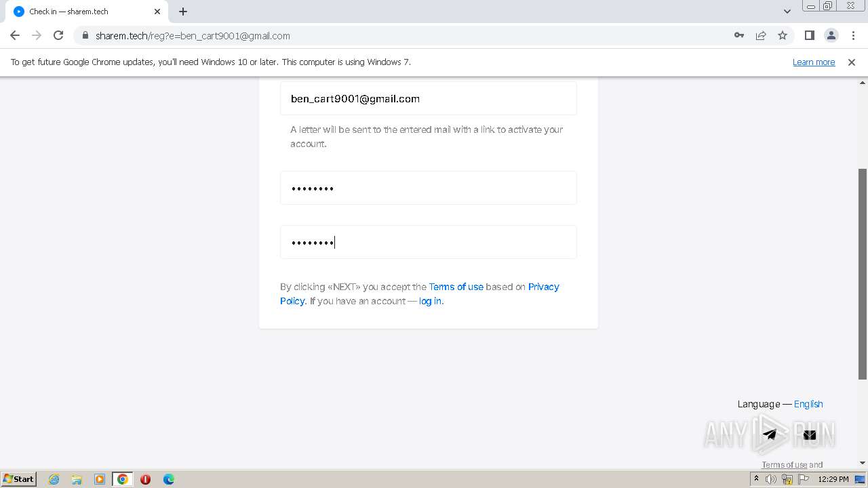Screen dimensions: 868x488
Task: Click the 12:29 PM taskbar clock
Action: [833, 479]
